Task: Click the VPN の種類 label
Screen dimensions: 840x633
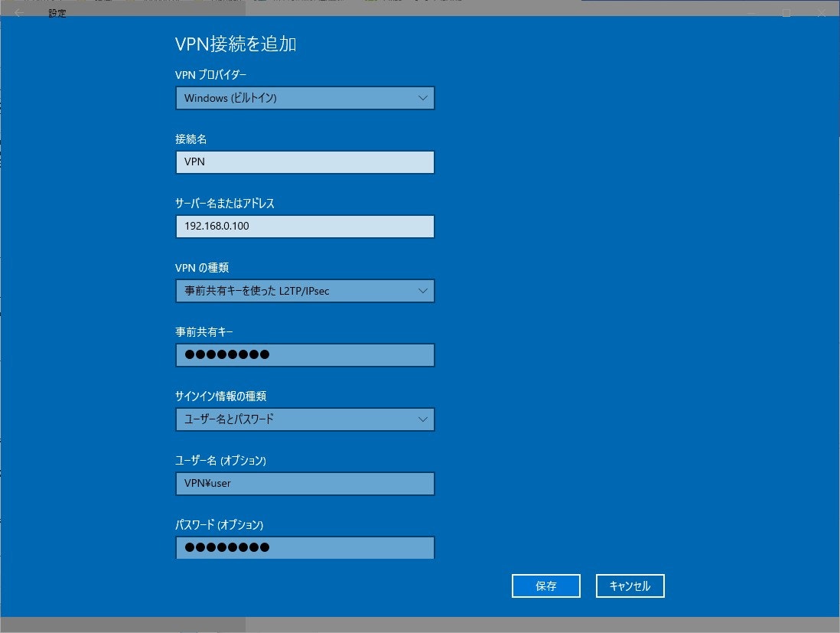Action: tap(202, 268)
